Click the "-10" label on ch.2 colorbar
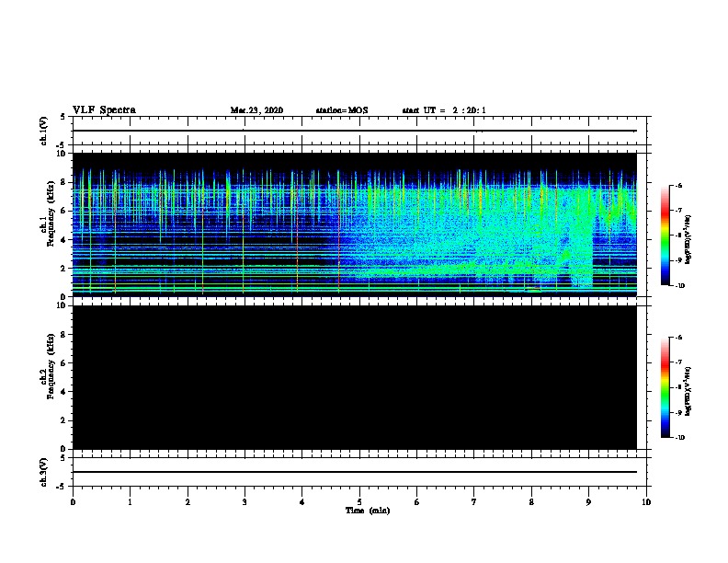728x563 pixels. click(679, 438)
